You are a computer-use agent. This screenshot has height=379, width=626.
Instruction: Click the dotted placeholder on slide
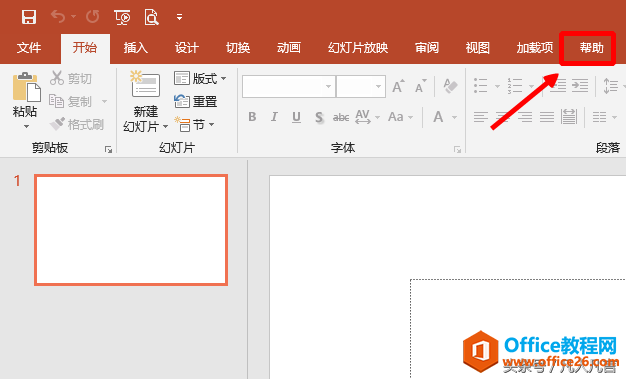(x=518, y=329)
